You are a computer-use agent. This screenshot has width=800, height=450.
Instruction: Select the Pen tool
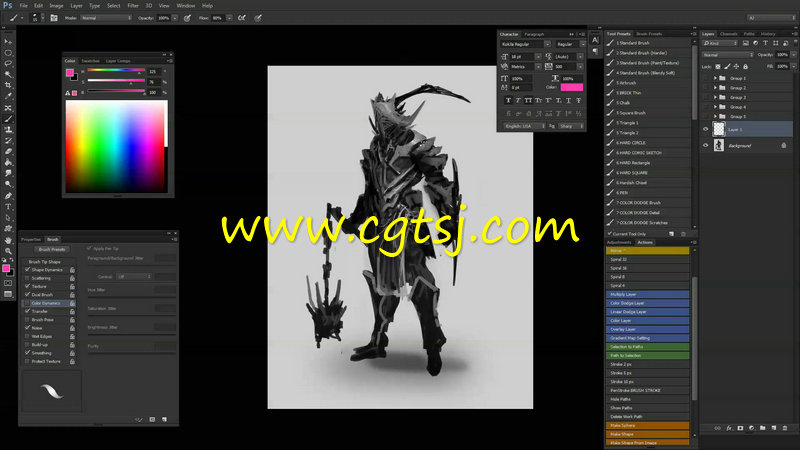coord(8,196)
